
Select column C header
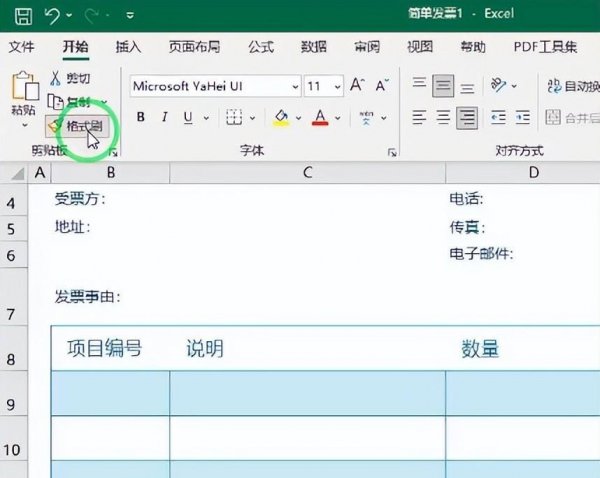coord(308,173)
